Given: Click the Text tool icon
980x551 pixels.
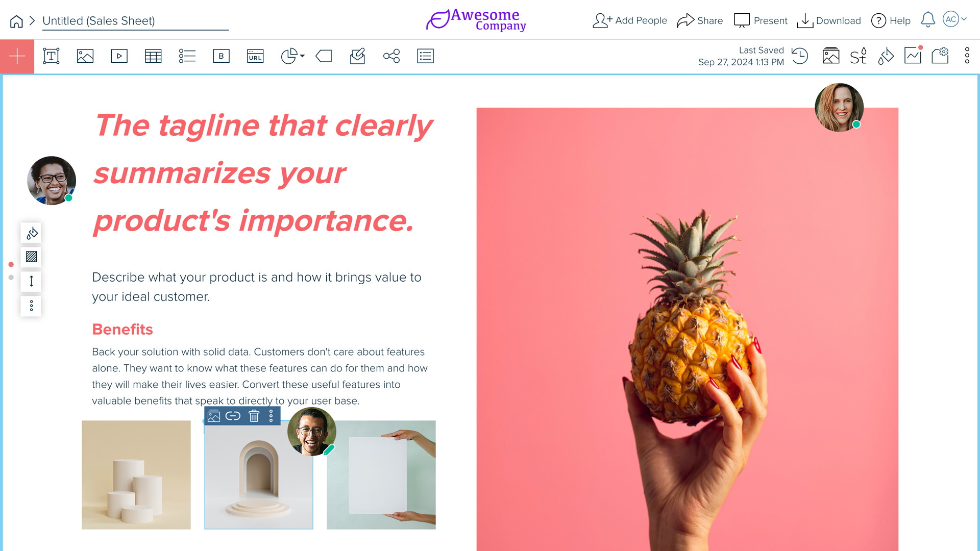Looking at the screenshot, I should [51, 55].
